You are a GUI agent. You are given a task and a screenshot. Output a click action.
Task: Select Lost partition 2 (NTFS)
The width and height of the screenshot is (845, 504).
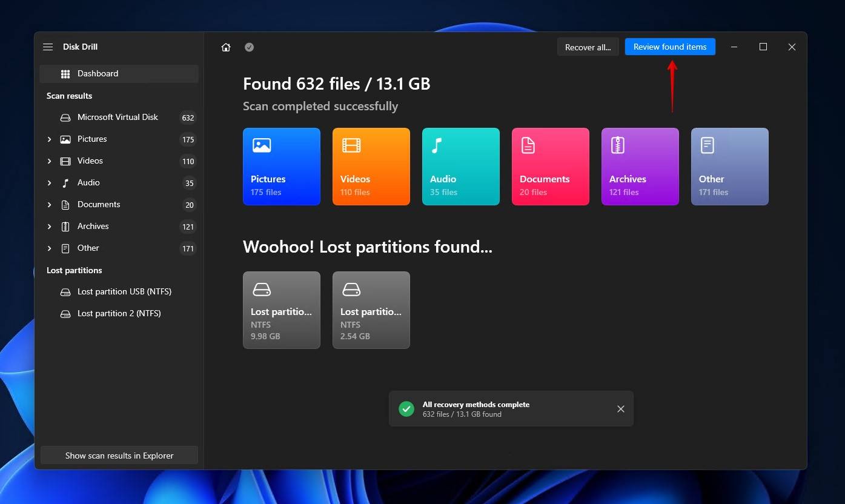tap(119, 314)
